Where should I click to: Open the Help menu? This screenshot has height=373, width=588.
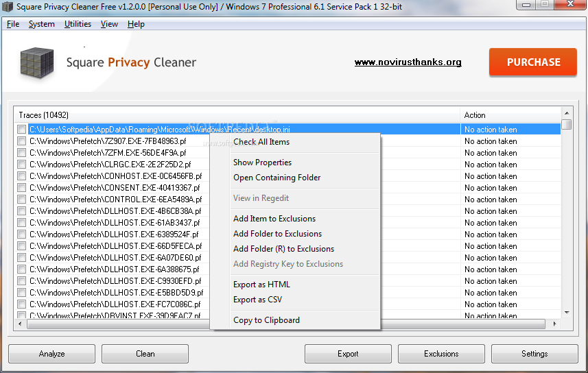[x=136, y=24]
